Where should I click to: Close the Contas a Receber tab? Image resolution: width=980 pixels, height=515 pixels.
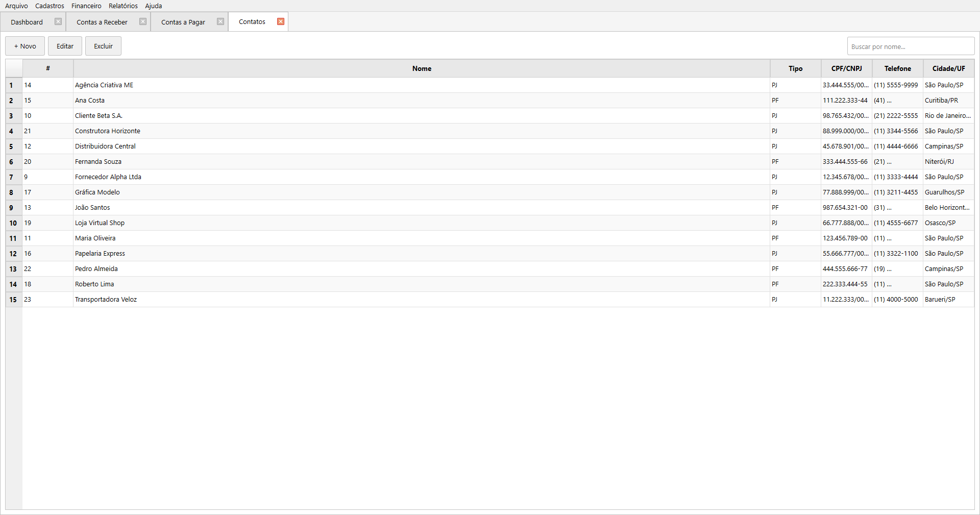pos(143,22)
